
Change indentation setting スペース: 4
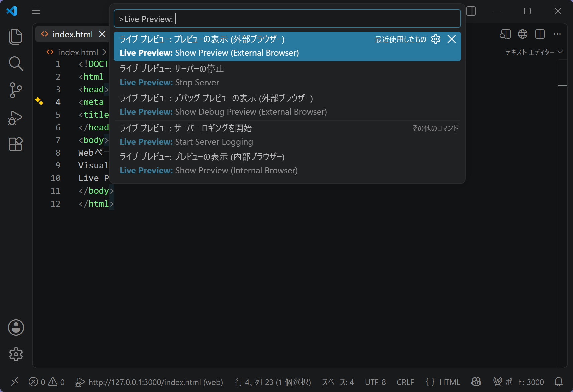point(338,382)
